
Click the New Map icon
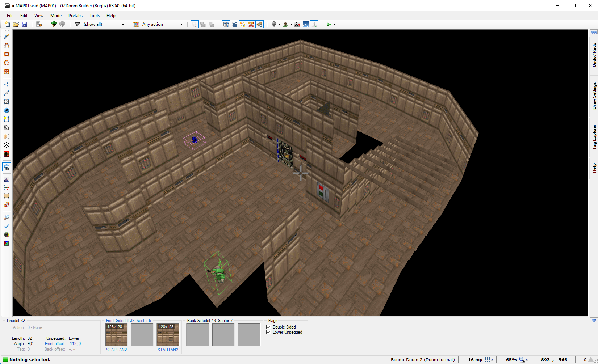pyautogui.click(x=7, y=24)
